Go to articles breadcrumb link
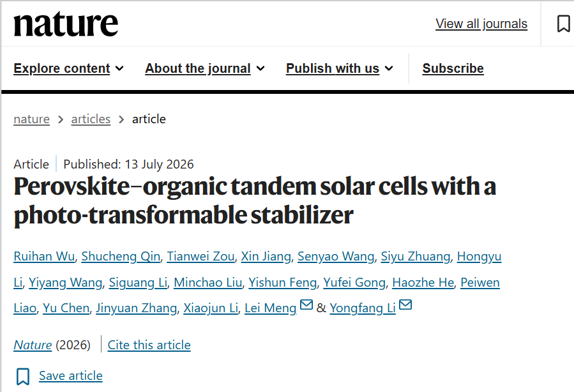 tap(91, 119)
